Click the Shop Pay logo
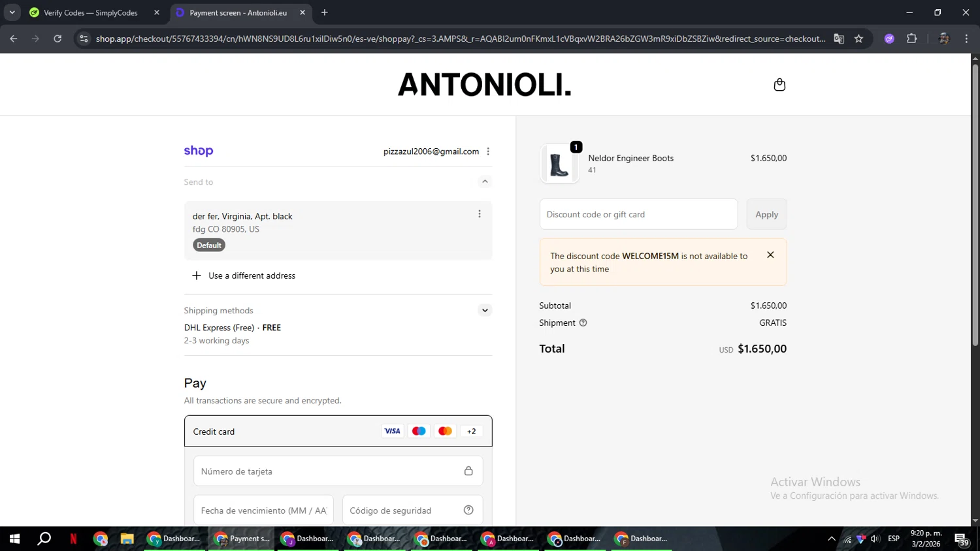The width and height of the screenshot is (980, 551). coord(199,151)
